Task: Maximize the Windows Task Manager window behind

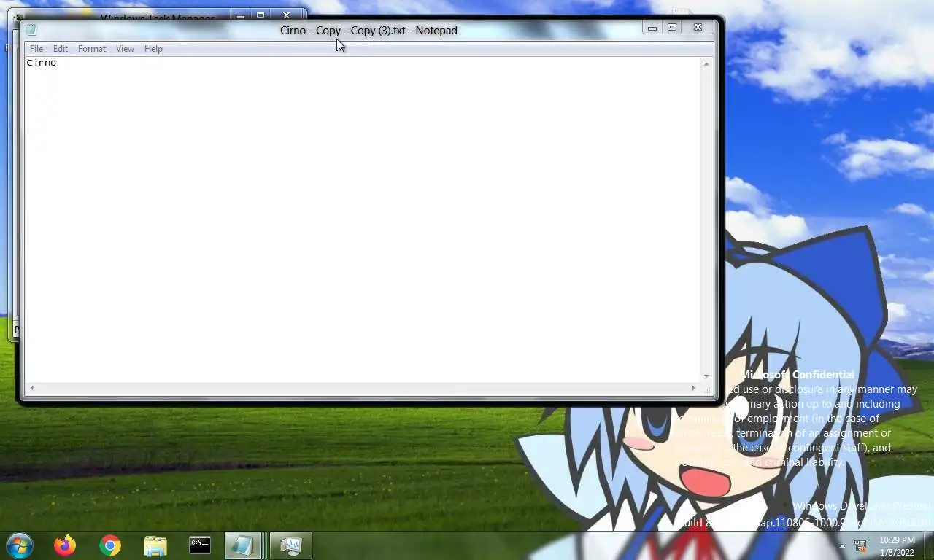Action: tap(260, 15)
